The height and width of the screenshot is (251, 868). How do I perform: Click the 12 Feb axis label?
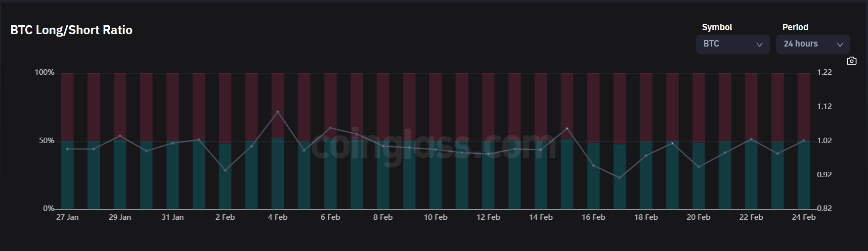[x=488, y=217]
